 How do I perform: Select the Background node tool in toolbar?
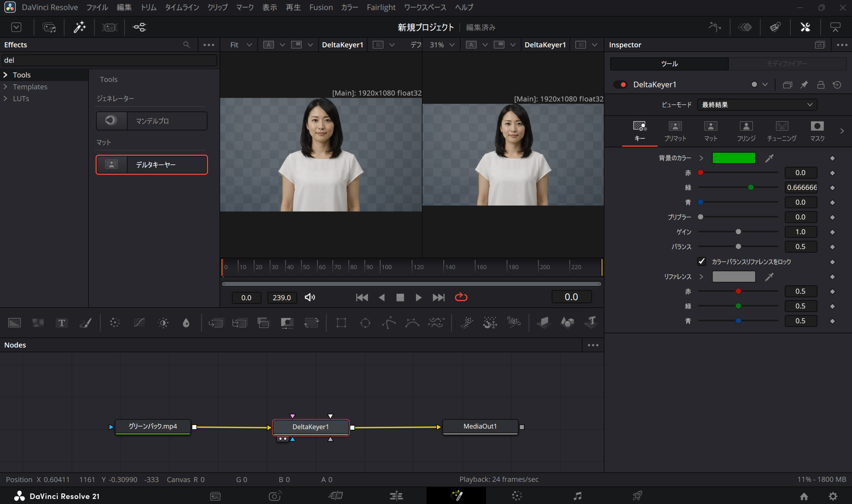click(x=14, y=323)
